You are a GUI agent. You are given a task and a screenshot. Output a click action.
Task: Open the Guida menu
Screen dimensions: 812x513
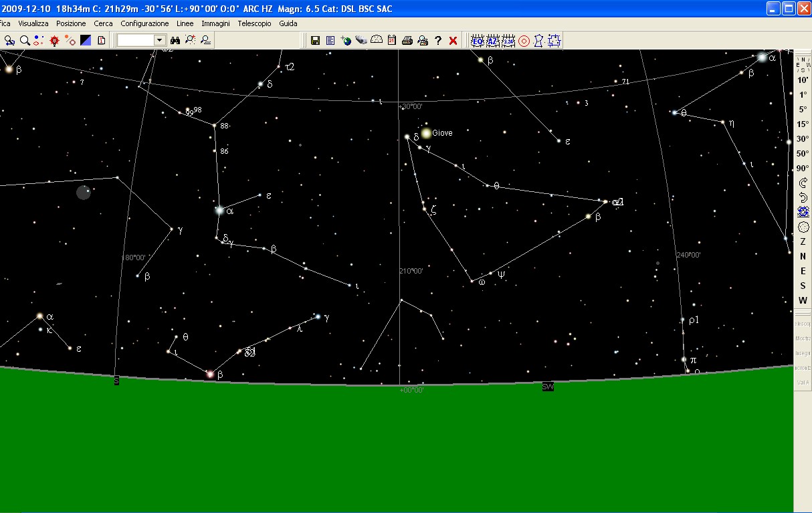click(288, 23)
